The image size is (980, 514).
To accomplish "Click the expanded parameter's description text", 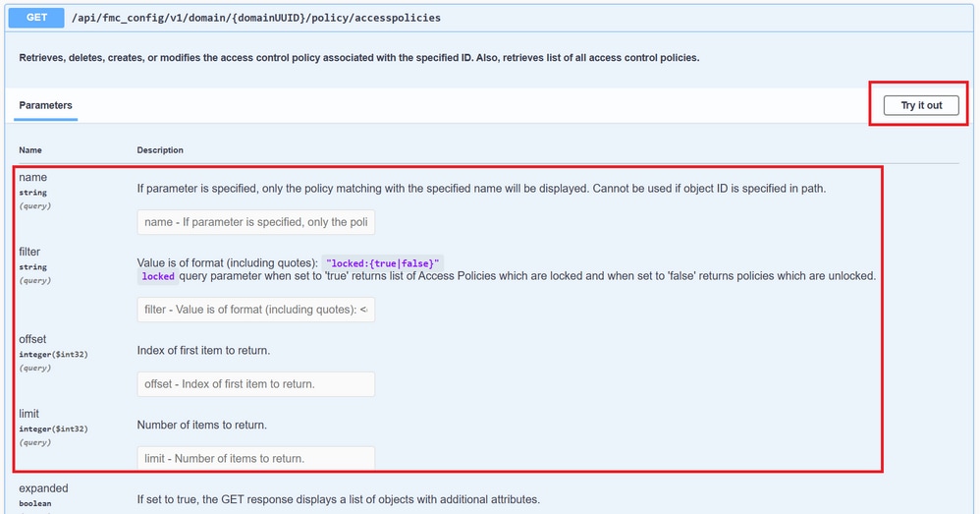I will 338,499.
